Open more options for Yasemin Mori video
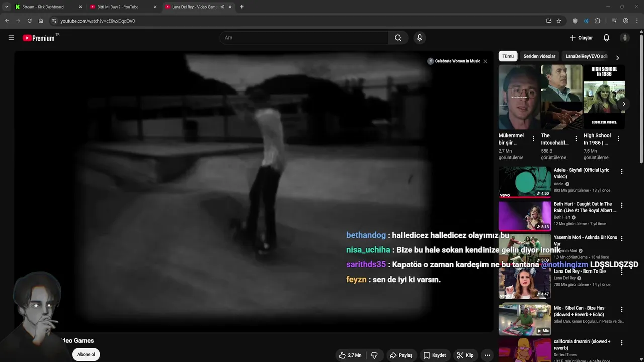Image resolution: width=644 pixels, height=362 pixels. 622,239
